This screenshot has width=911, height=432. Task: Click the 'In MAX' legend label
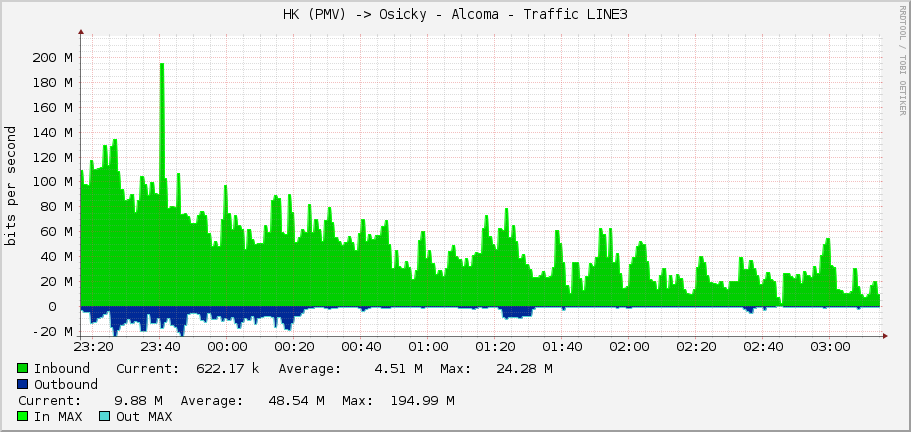point(58,416)
